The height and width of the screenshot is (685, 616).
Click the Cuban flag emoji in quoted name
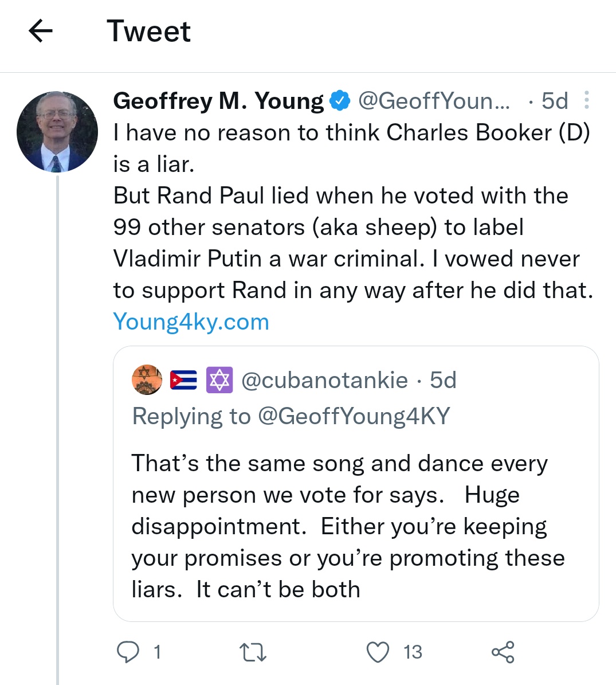pyautogui.click(x=183, y=380)
